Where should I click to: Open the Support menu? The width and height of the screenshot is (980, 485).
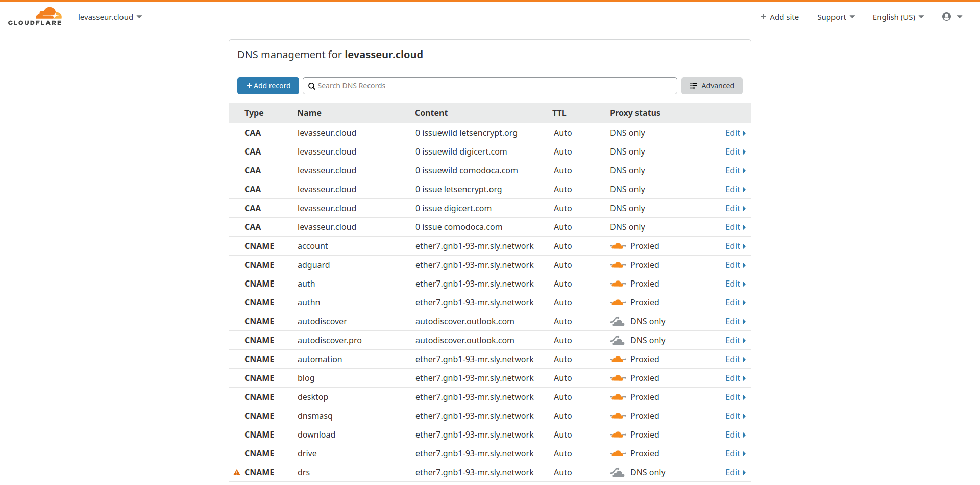click(835, 17)
